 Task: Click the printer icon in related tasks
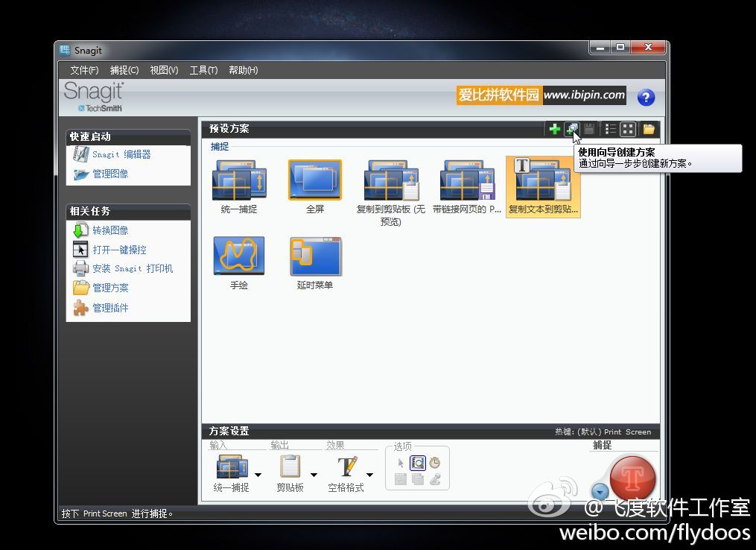tap(80, 268)
